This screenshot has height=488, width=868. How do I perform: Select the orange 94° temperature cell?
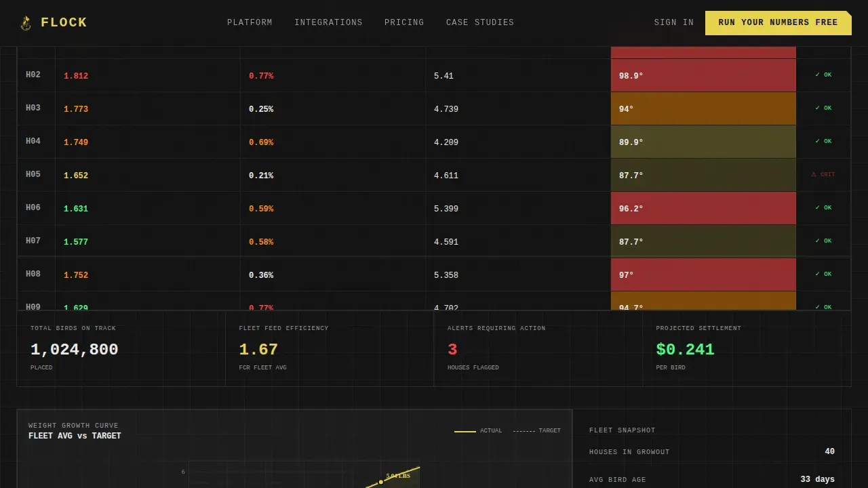coord(703,108)
